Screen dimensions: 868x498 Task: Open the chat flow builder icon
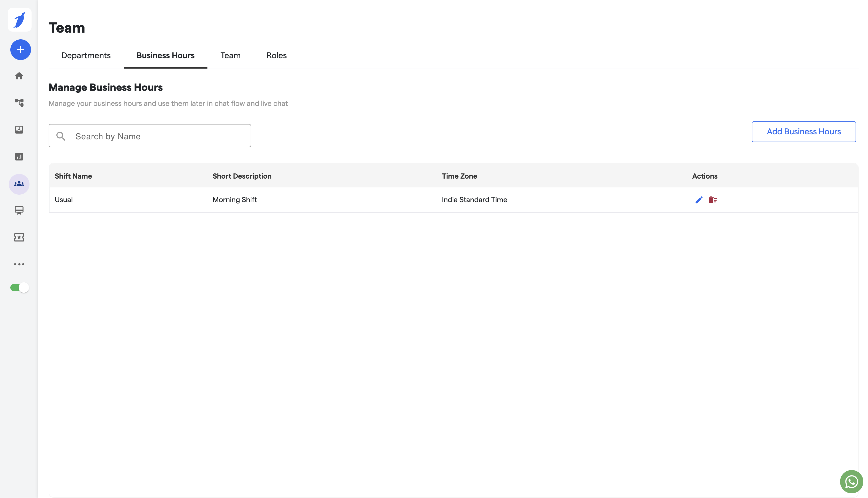(19, 102)
